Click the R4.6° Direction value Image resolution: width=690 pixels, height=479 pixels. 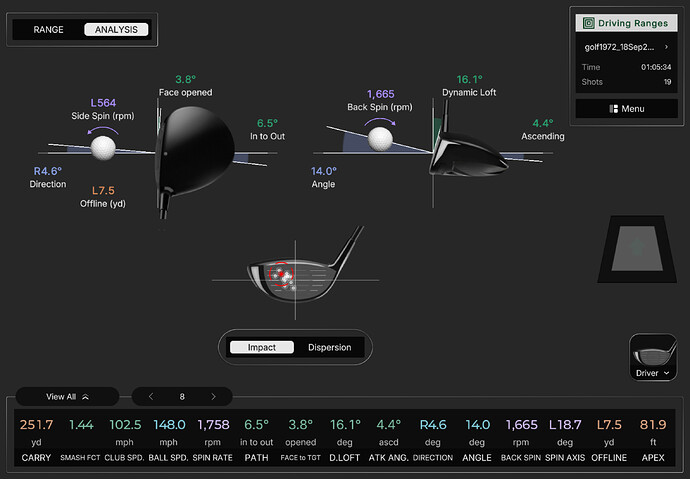point(48,171)
